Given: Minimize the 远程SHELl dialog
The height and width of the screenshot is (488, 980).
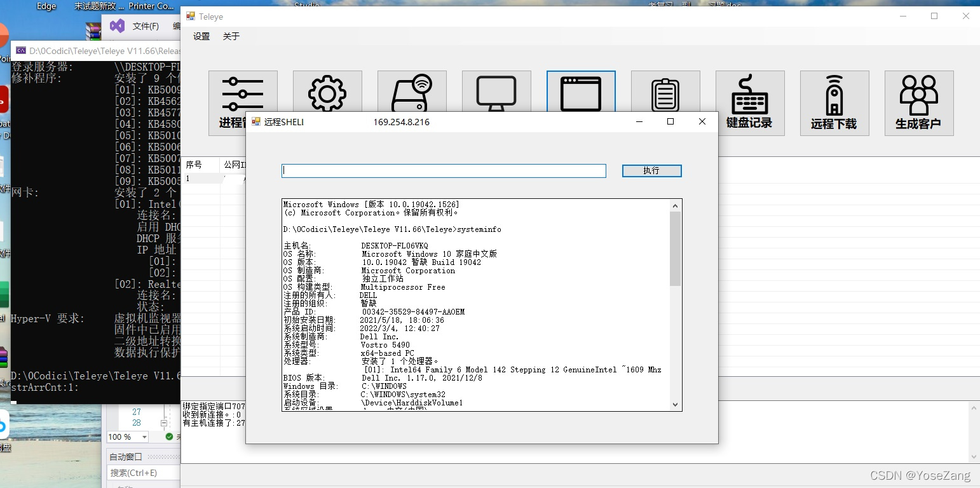Looking at the screenshot, I should (x=639, y=121).
